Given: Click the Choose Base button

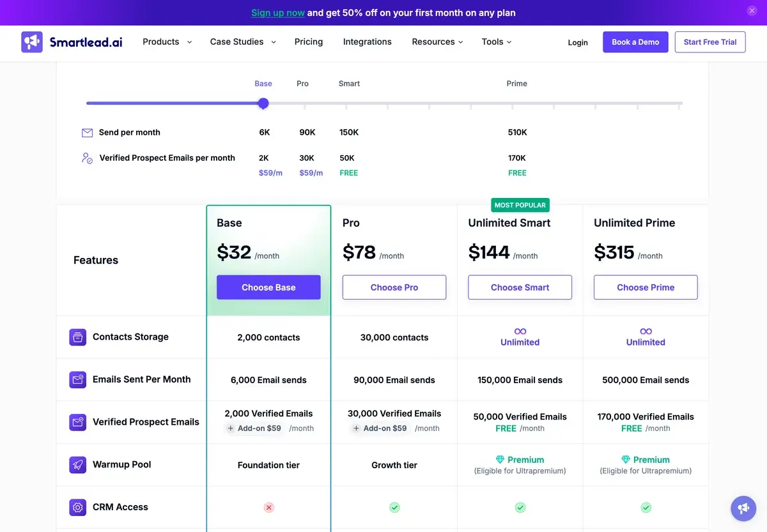Looking at the screenshot, I should (268, 287).
